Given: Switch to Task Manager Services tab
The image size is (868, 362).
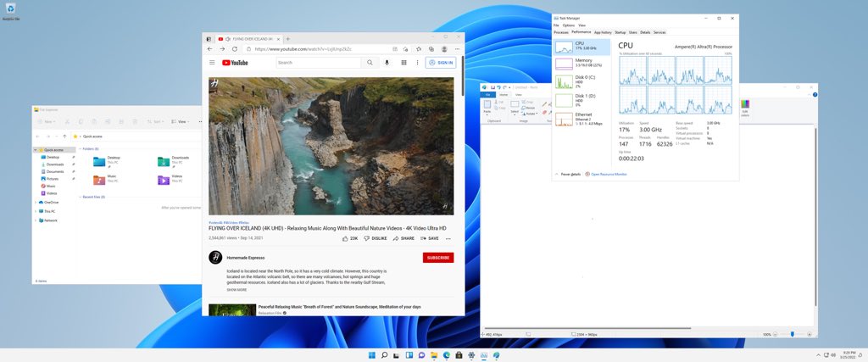Looking at the screenshot, I should (659, 32).
